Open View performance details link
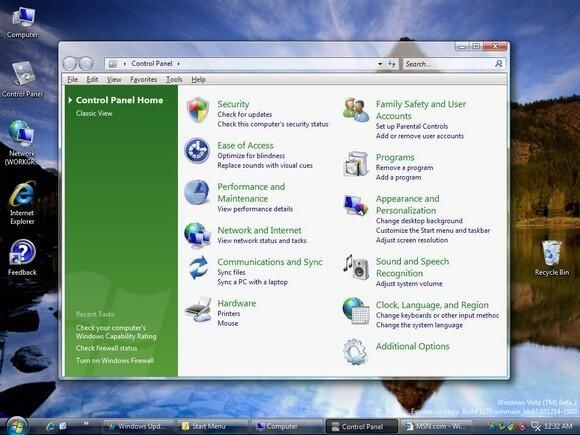580x435 pixels. tap(255, 209)
